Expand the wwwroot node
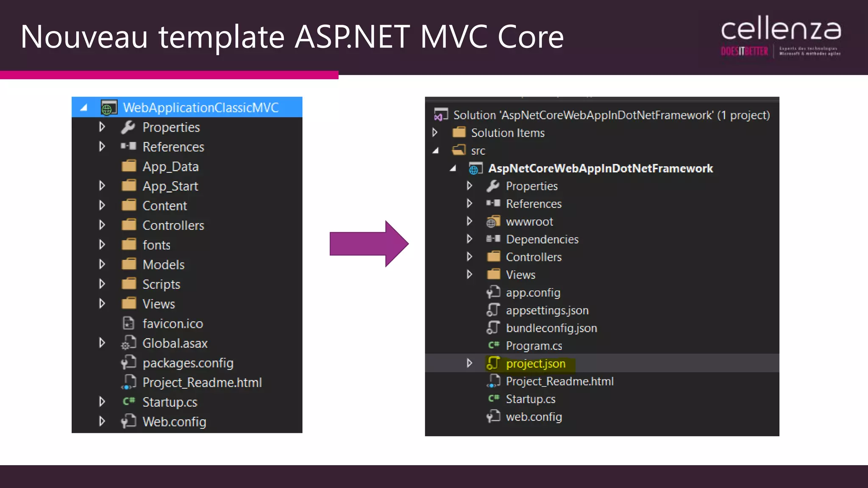This screenshot has height=488, width=868. 469,221
